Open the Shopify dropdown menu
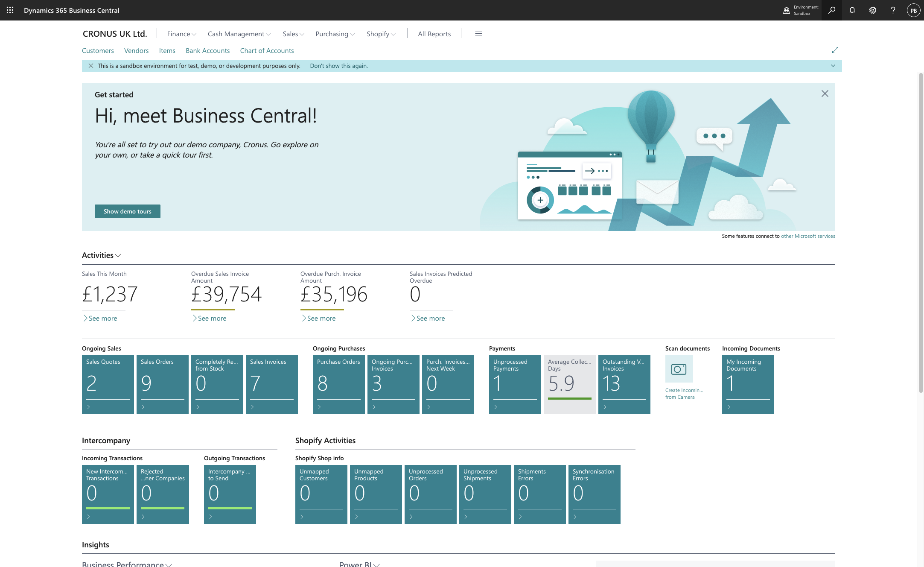924x567 pixels. click(381, 34)
